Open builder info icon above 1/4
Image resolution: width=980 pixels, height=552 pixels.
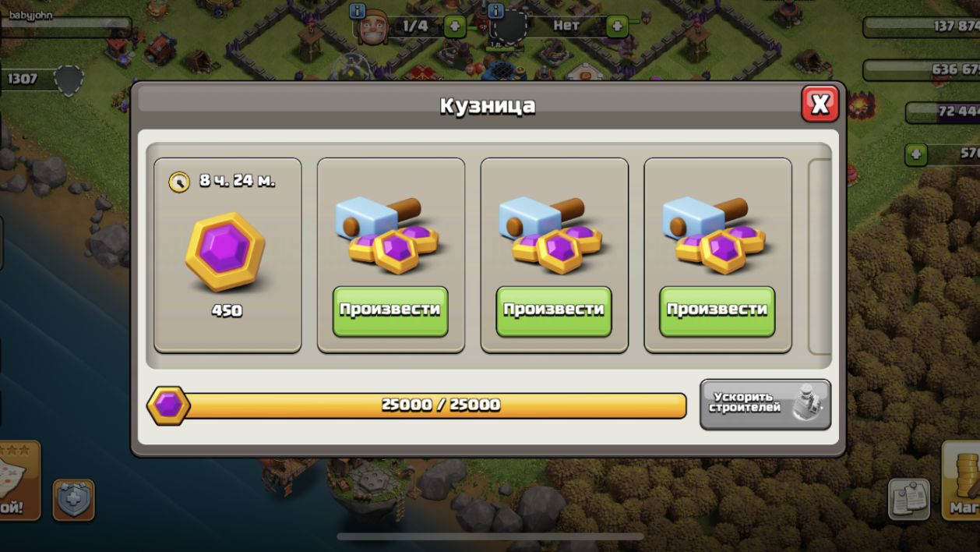[358, 11]
